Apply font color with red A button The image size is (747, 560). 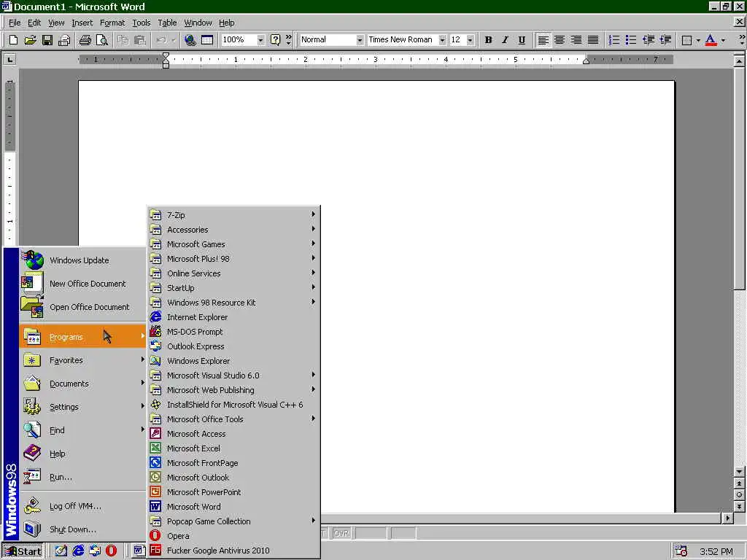pyautogui.click(x=711, y=40)
